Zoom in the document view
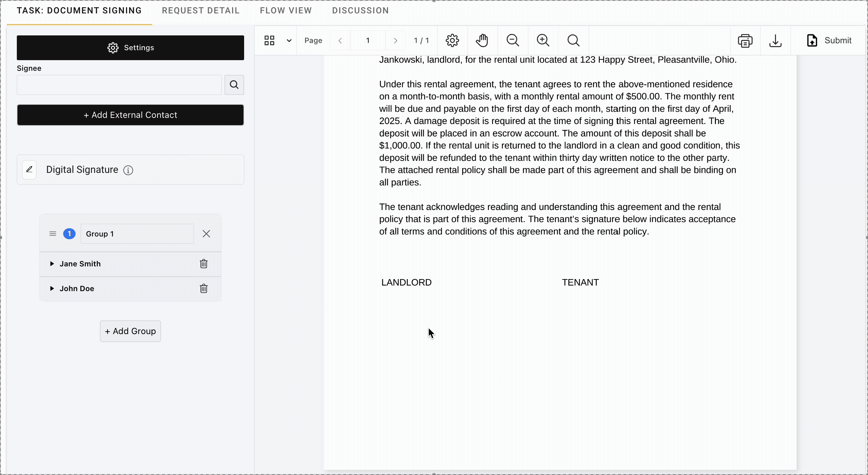This screenshot has width=868, height=475. click(x=543, y=40)
